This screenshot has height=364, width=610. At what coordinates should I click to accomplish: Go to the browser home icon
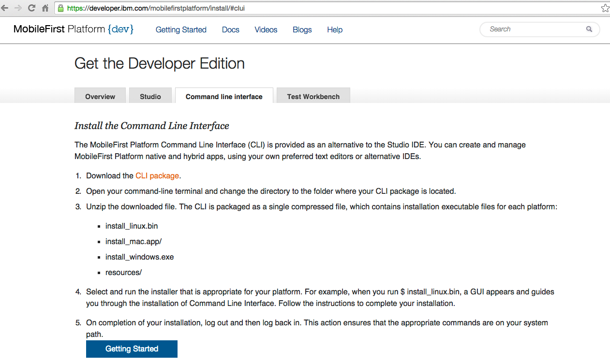45,8
